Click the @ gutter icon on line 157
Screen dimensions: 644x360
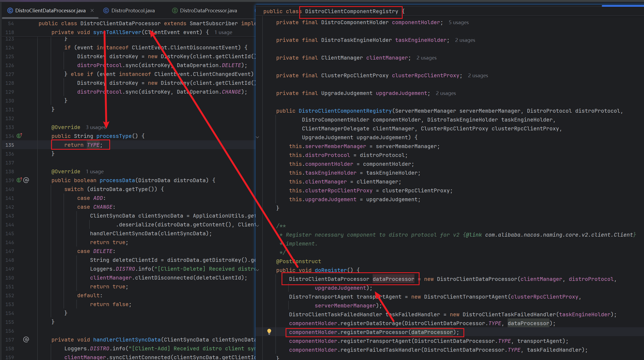coord(26,339)
